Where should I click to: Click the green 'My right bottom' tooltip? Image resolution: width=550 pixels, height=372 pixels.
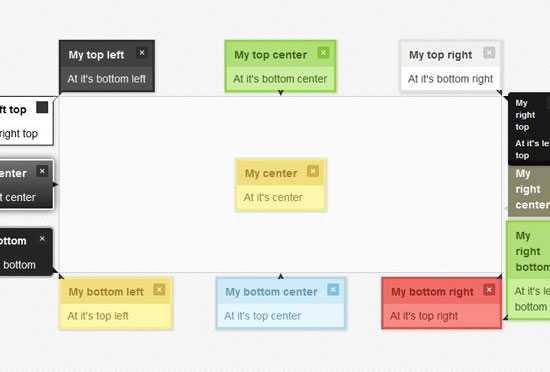click(528, 270)
